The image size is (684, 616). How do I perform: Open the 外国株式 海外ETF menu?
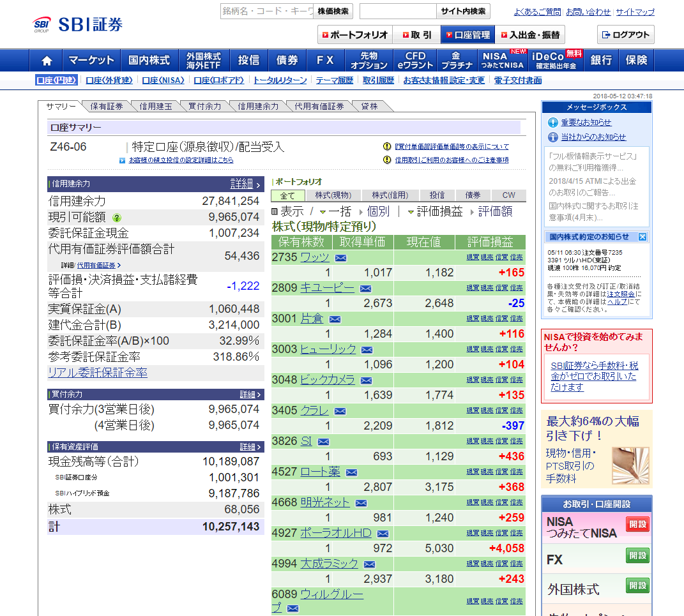(203, 60)
